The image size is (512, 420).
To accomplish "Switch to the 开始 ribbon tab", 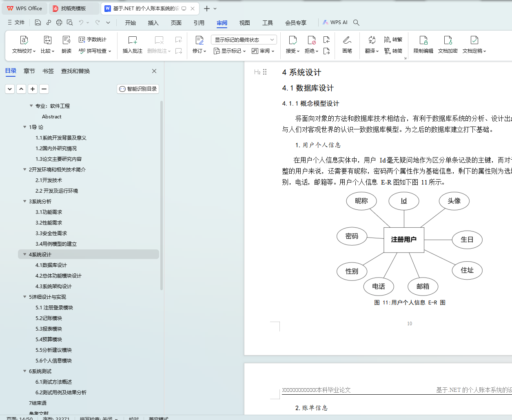I will click(131, 23).
